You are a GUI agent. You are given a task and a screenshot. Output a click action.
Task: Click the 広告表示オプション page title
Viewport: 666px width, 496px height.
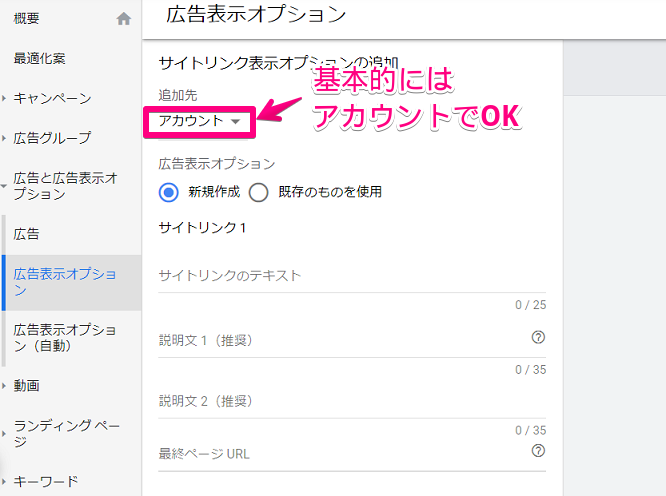click(x=256, y=14)
